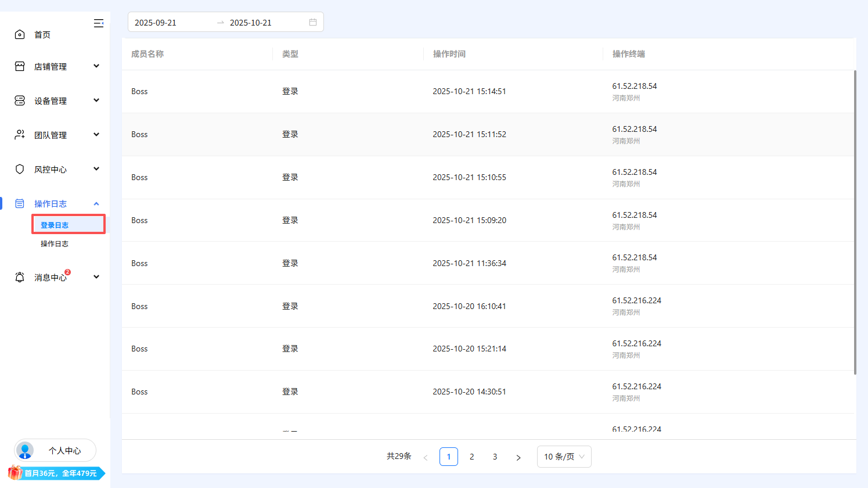Click the 首月36元 promotion banner
The image size is (868, 488).
tap(55, 473)
